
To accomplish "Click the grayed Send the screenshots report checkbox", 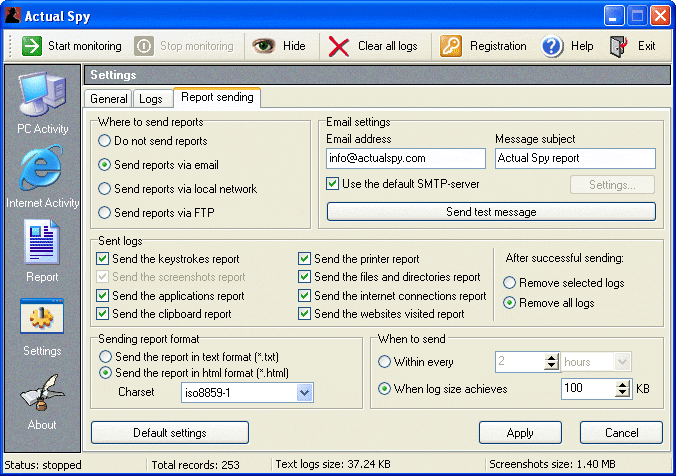I will tap(102, 276).
